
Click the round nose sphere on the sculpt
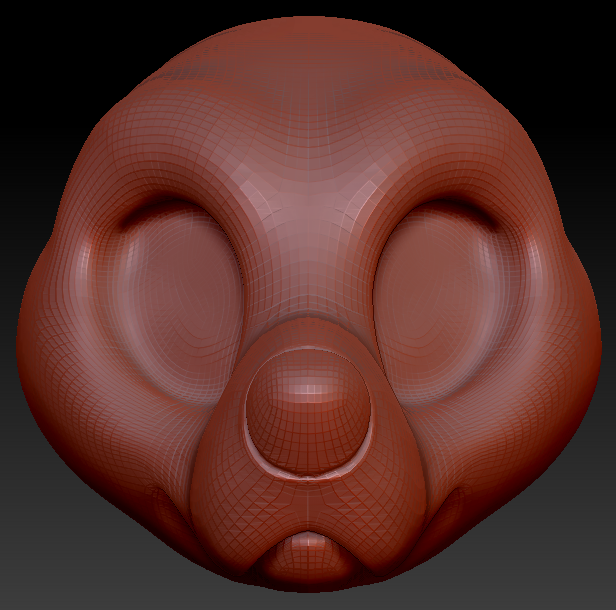(x=308, y=412)
